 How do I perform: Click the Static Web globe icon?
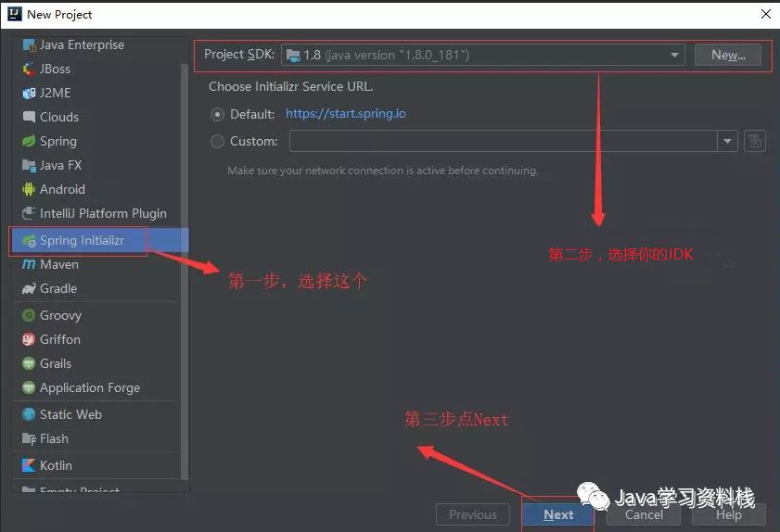tap(29, 414)
